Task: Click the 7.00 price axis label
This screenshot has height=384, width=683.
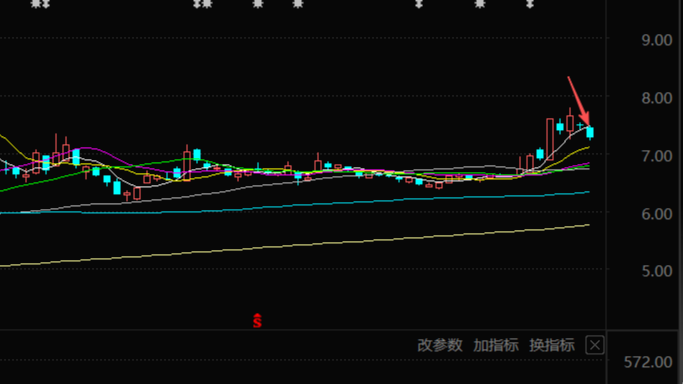Action: [656, 156]
